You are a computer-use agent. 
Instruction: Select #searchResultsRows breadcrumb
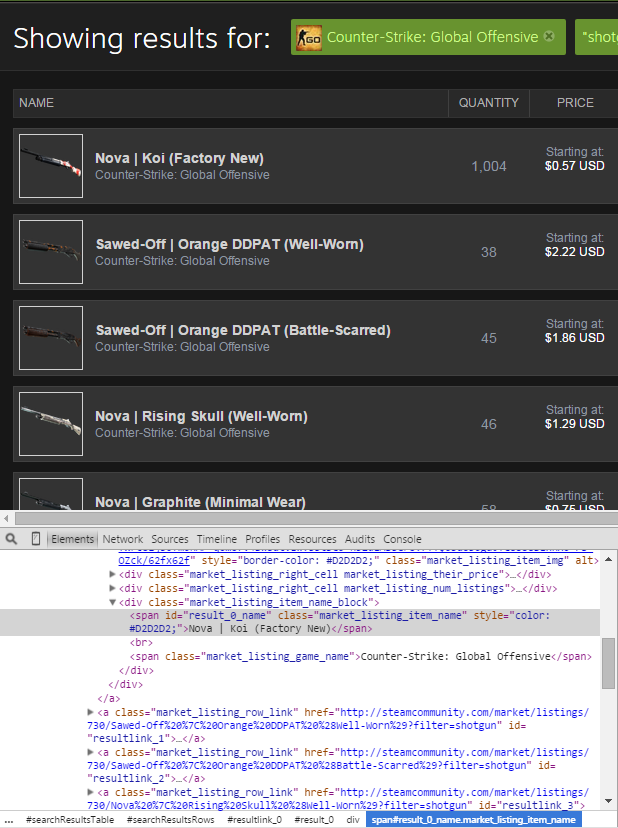[x=171, y=820]
